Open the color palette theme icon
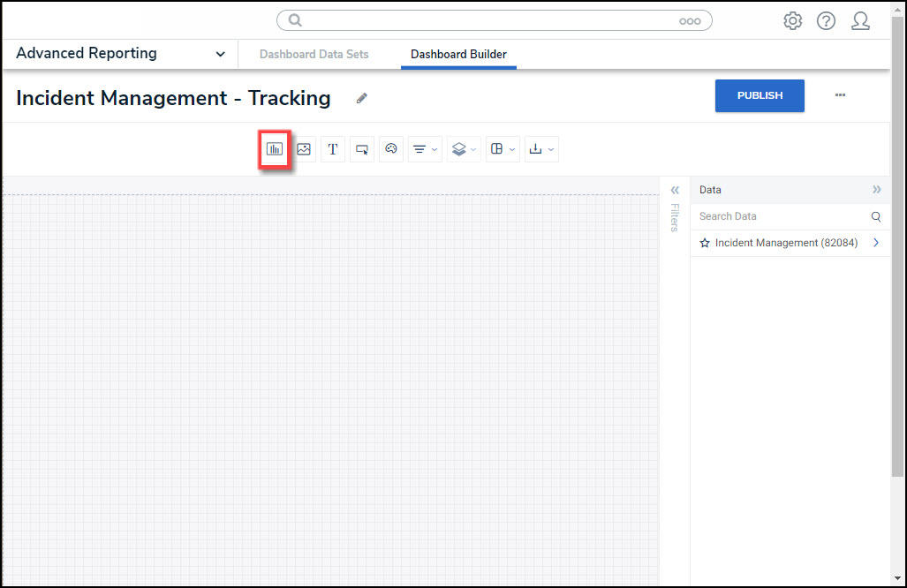This screenshot has height=588, width=907. [x=391, y=149]
